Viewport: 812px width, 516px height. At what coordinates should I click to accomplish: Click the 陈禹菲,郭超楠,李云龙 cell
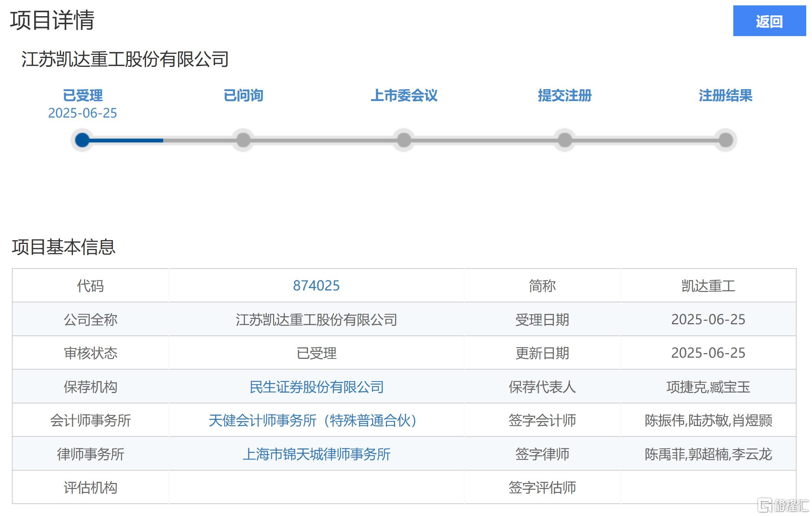(x=708, y=454)
